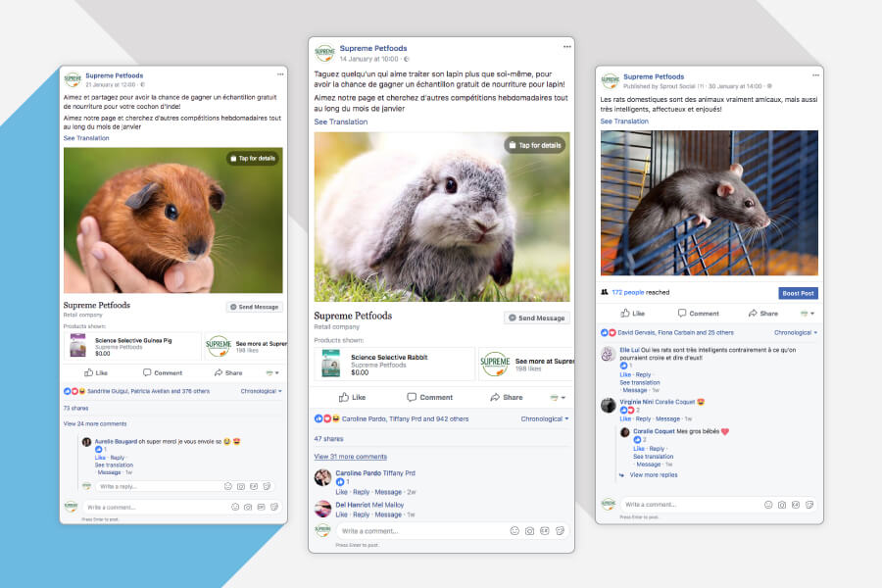
Task: Open Chronological dropdown on rat post
Action: pyautogui.click(x=796, y=332)
